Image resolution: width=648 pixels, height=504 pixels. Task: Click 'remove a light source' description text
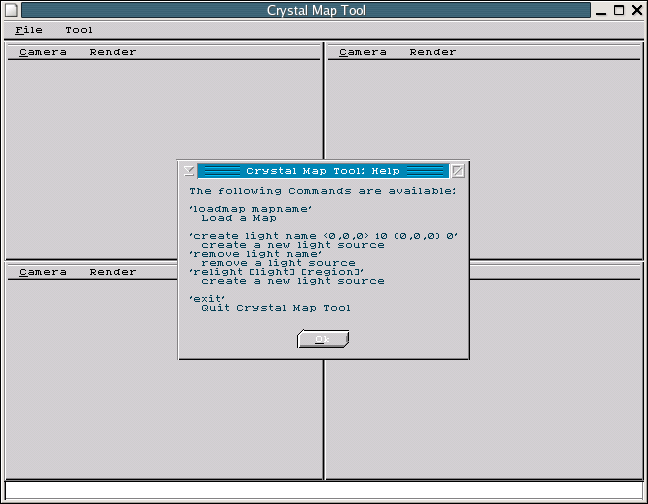click(x=278, y=263)
